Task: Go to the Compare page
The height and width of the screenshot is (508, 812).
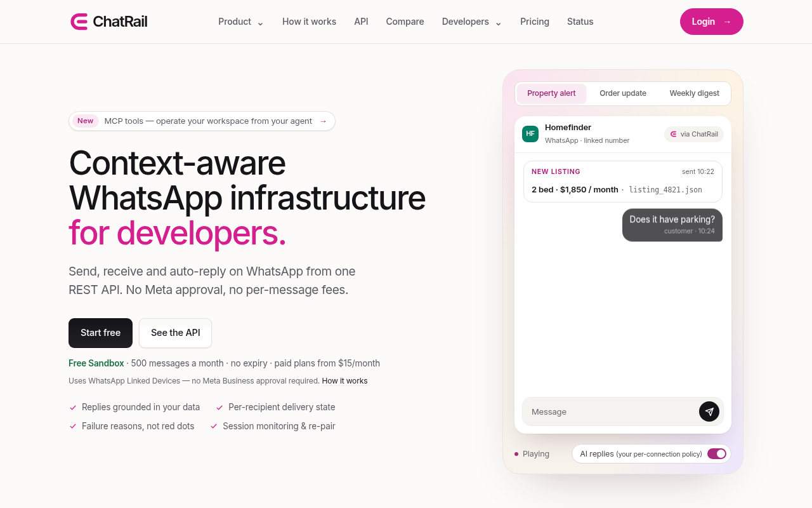Action: point(405,22)
